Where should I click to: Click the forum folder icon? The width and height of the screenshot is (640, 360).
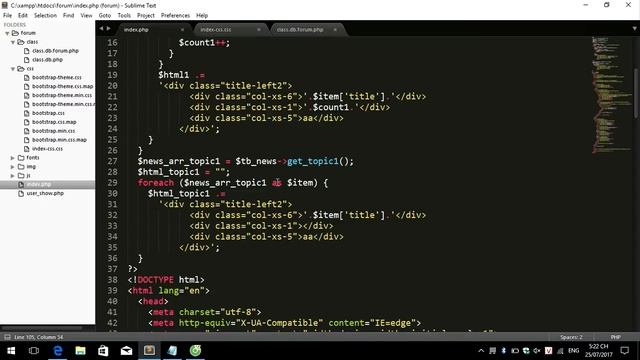click(16, 33)
